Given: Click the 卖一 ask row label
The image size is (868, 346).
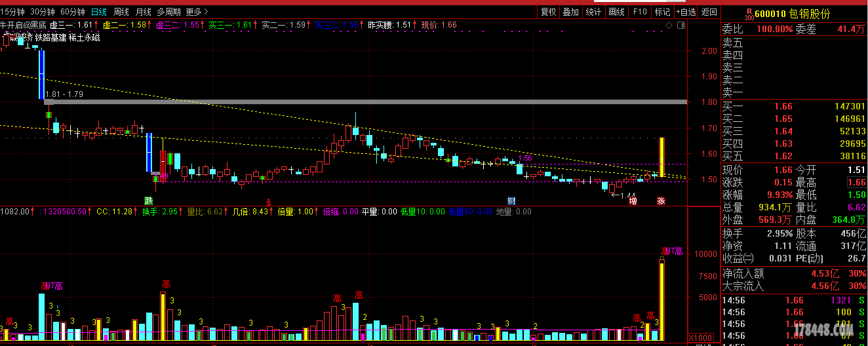Looking at the screenshot, I should click(x=733, y=92).
